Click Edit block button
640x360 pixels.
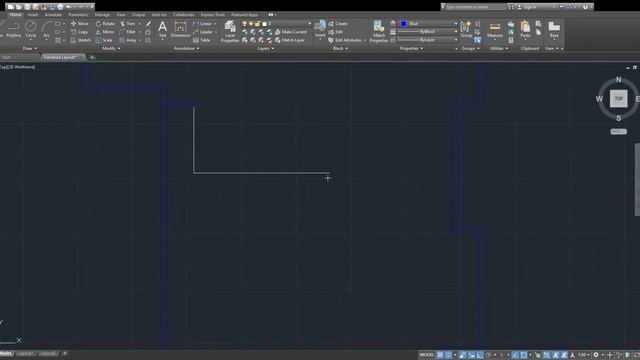tap(336, 32)
